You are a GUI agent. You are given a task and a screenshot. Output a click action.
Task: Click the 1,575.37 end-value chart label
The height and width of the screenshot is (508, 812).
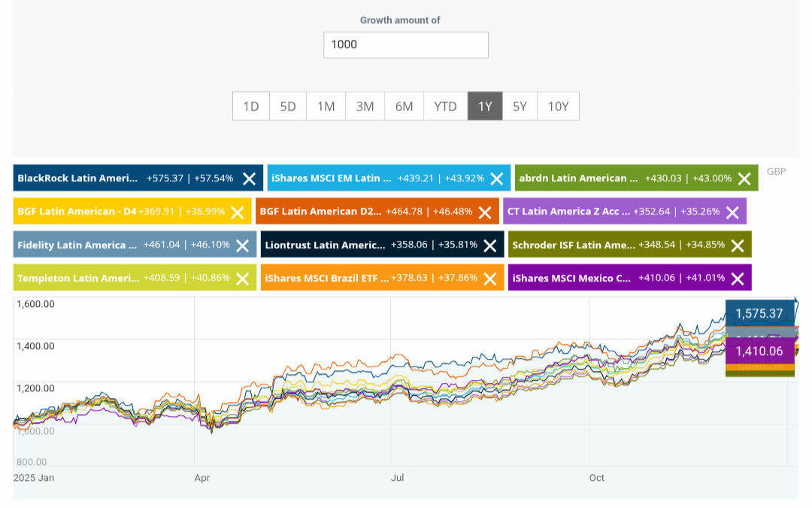759,314
